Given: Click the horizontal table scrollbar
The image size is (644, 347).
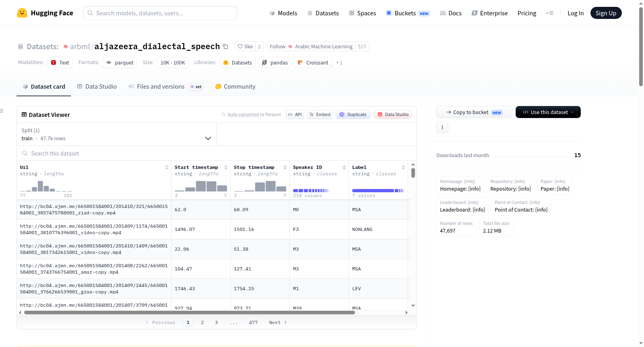Looking at the screenshot, I should [x=189, y=312].
